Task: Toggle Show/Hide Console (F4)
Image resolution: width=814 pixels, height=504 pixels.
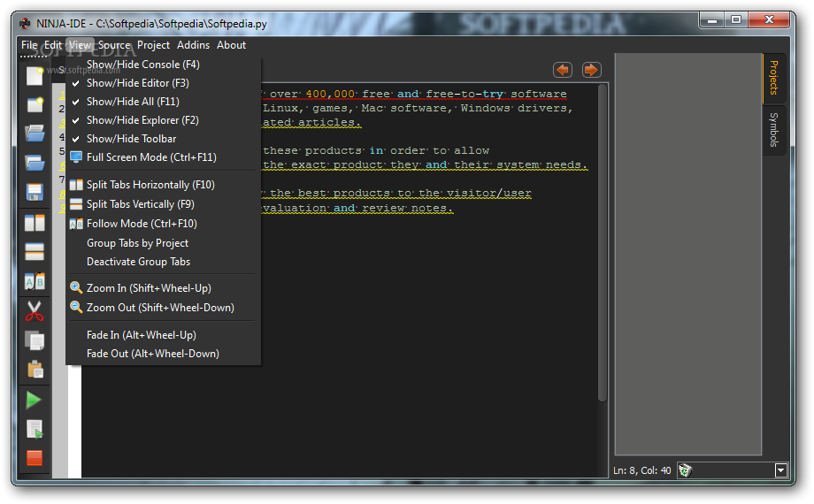Action: pyautogui.click(x=163, y=65)
